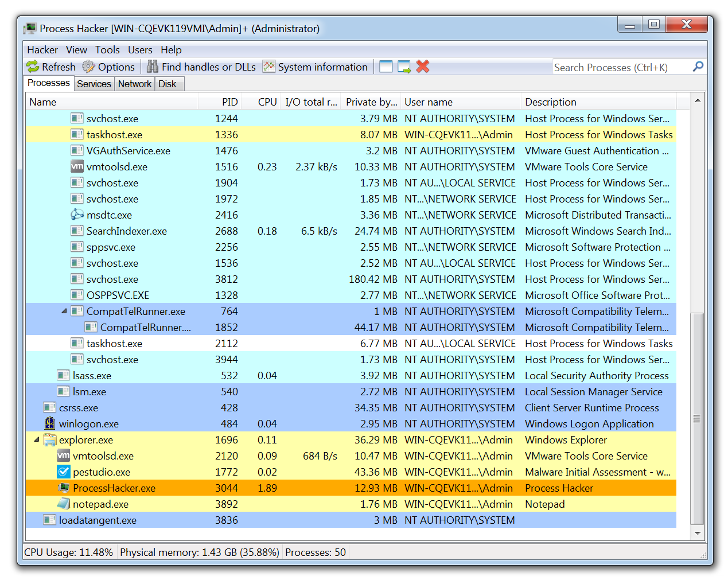
Task: Click the search magnifier icon
Action: tap(698, 67)
